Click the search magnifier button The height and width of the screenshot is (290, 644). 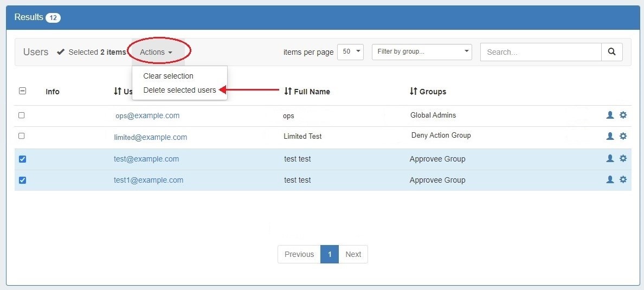coord(611,52)
